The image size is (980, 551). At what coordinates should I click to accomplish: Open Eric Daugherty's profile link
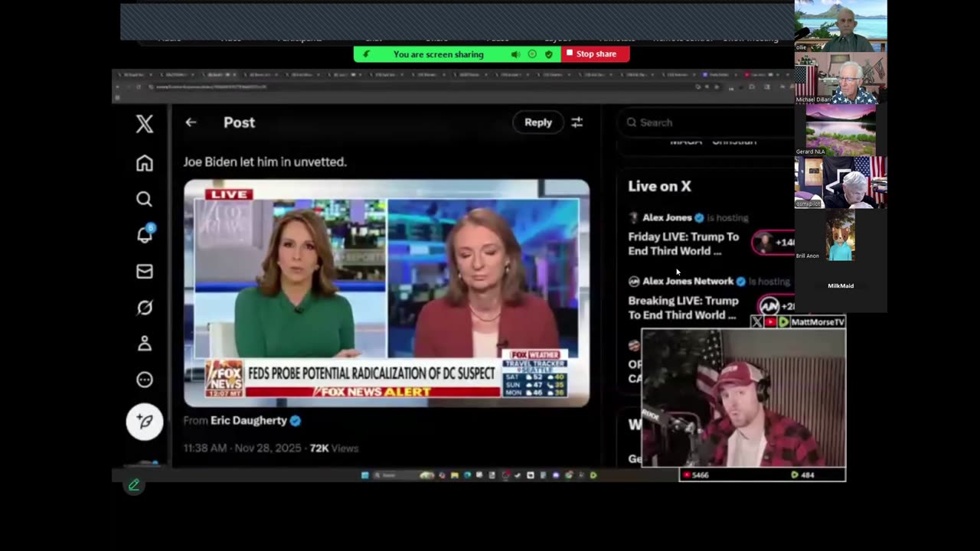(249, 420)
